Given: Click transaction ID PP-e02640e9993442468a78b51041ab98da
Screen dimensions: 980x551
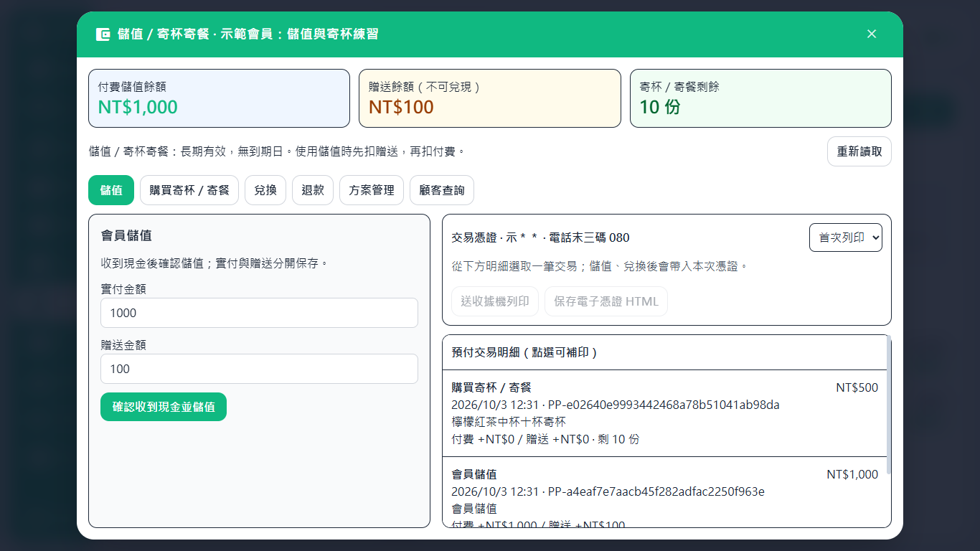Looking at the screenshot, I should pos(664,405).
